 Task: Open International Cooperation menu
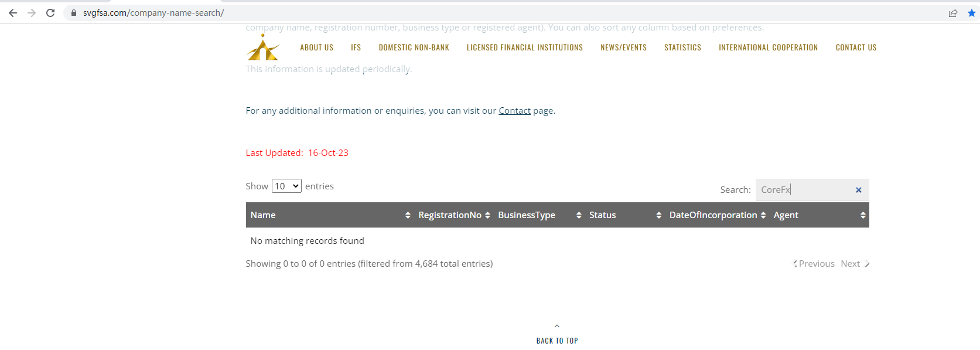click(x=769, y=47)
